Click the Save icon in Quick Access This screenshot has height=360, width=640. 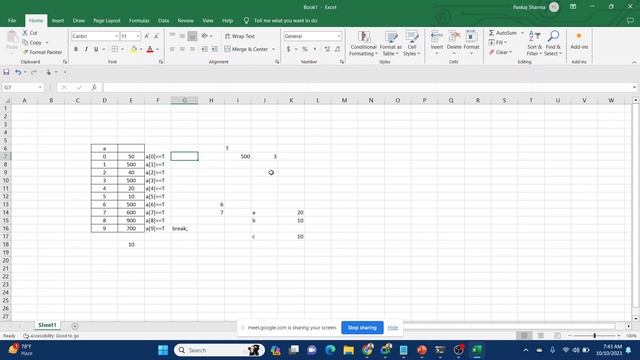click(x=6, y=72)
